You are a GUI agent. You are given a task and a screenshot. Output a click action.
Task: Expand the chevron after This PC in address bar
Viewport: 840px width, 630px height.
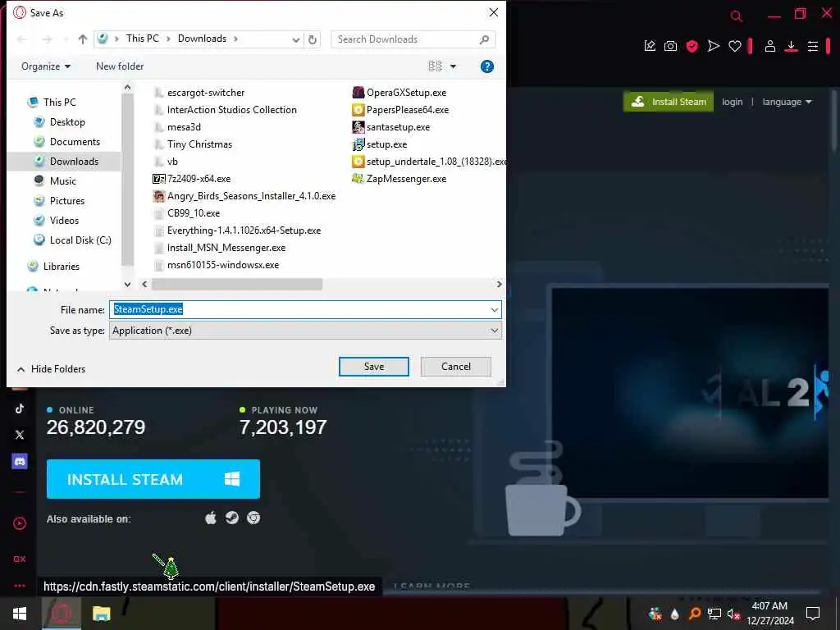point(168,39)
